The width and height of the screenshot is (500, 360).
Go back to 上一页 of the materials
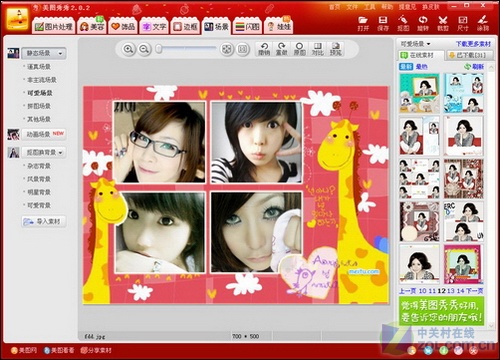(x=408, y=291)
